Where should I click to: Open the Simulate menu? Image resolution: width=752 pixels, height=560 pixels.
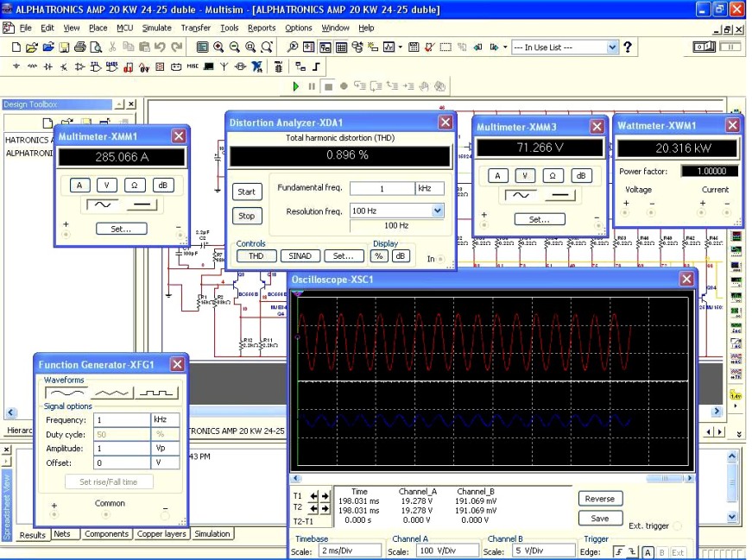coord(156,28)
